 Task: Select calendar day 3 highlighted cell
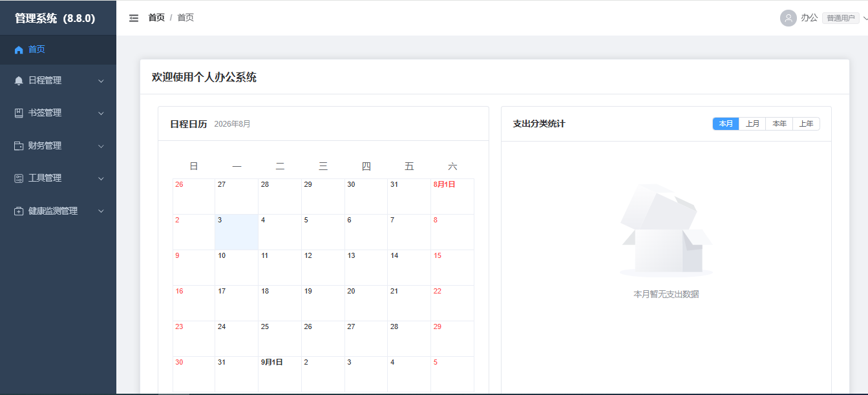(237, 232)
